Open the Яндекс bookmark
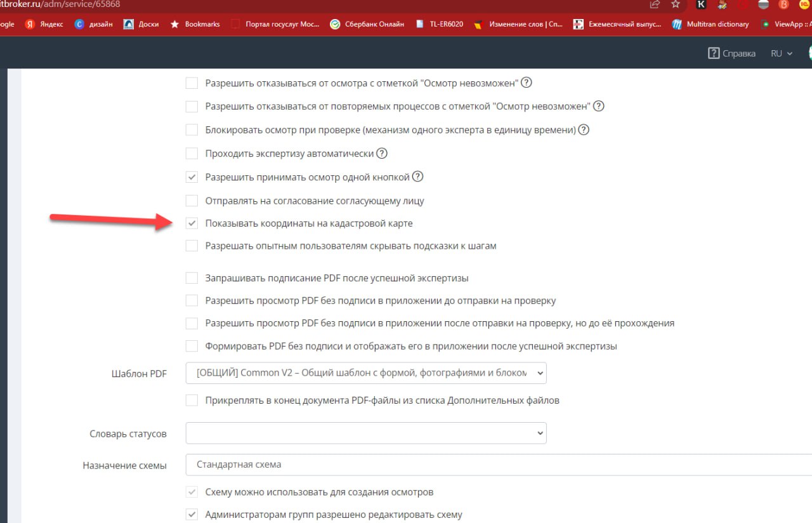The height and width of the screenshot is (523, 812). tap(44, 24)
